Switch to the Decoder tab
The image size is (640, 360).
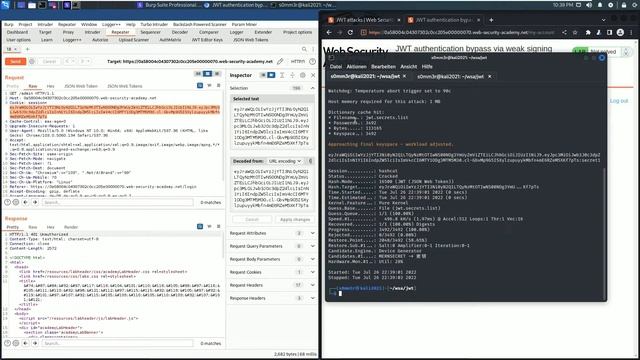(180, 32)
